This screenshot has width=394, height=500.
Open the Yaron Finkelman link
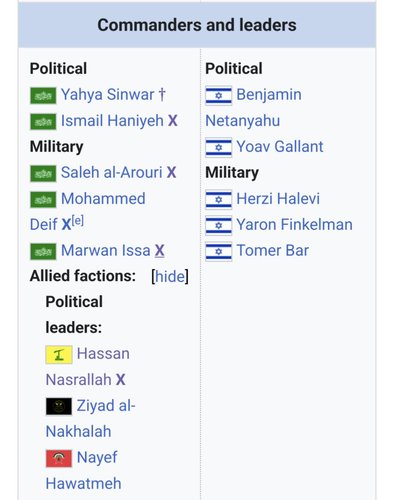pos(294,224)
